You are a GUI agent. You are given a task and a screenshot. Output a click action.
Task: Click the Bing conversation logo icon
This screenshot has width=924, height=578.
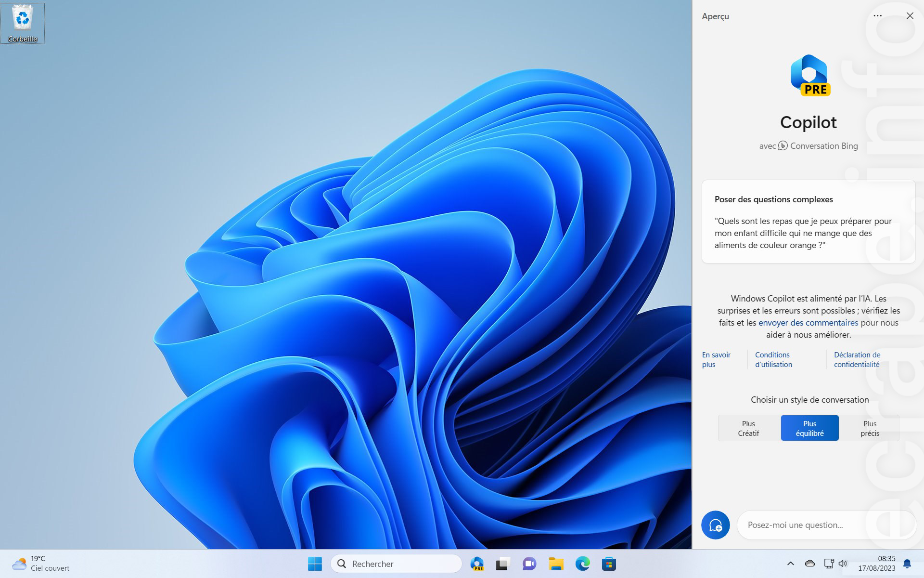click(783, 145)
